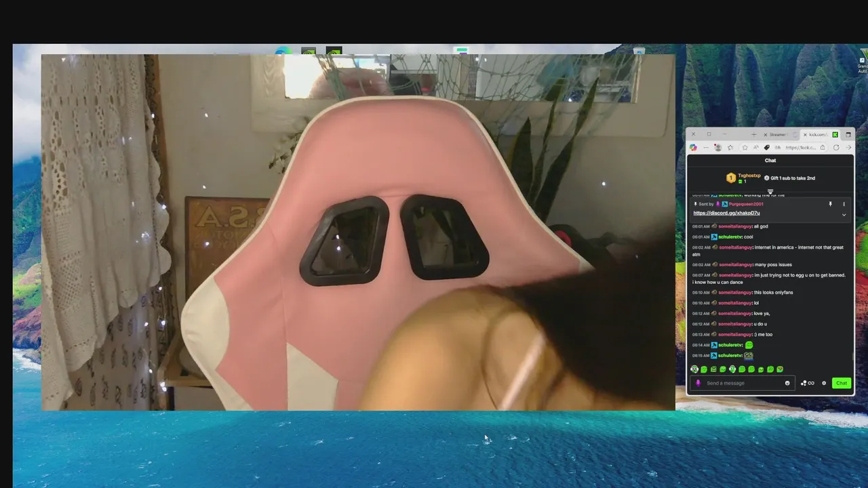868x488 pixels.
Task: Open the Edge profile avatar
Action: (x=718, y=147)
